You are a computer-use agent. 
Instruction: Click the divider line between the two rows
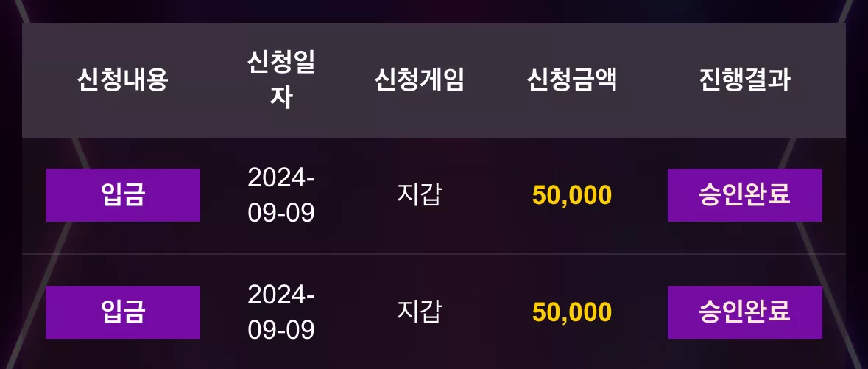[x=434, y=254]
